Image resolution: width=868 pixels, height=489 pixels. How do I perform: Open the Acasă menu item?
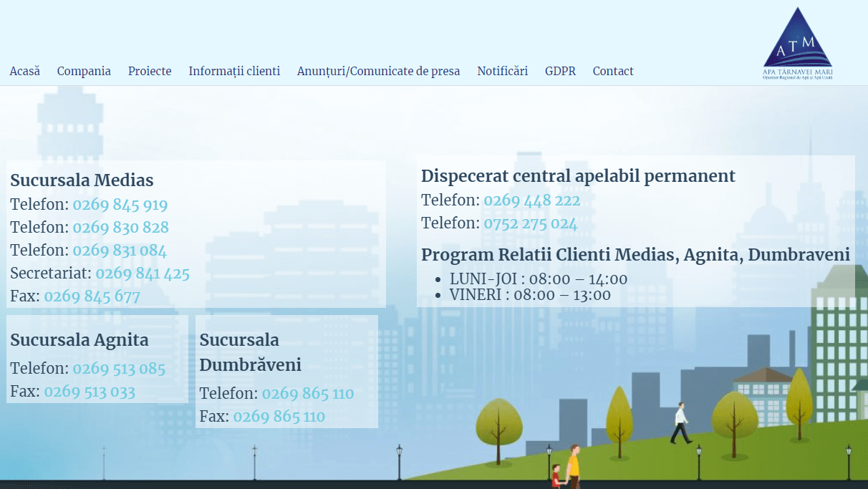[24, 71]
